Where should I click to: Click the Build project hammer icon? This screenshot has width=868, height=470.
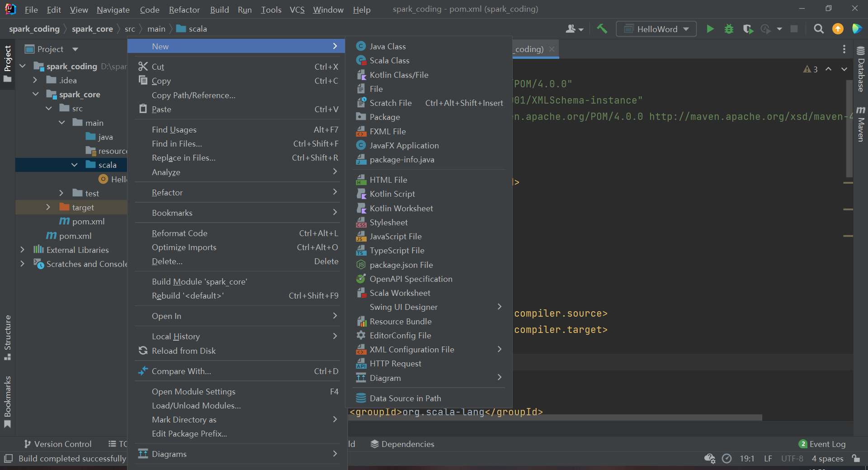click(602, 29)
